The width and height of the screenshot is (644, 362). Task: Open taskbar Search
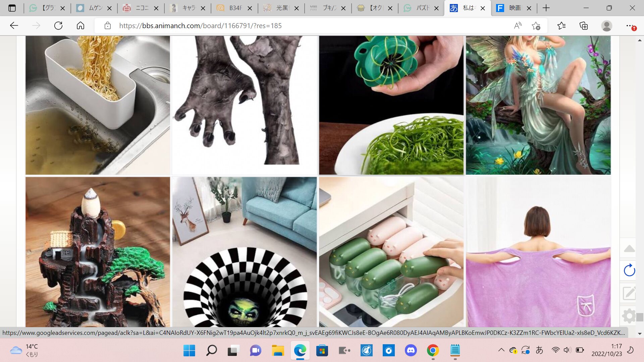211,351
